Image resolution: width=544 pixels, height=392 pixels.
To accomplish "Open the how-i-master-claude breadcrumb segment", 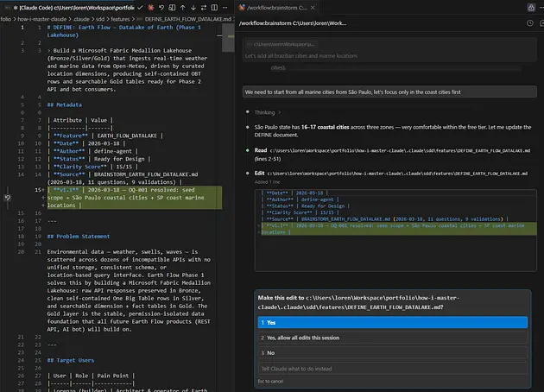I will point(42,19).
